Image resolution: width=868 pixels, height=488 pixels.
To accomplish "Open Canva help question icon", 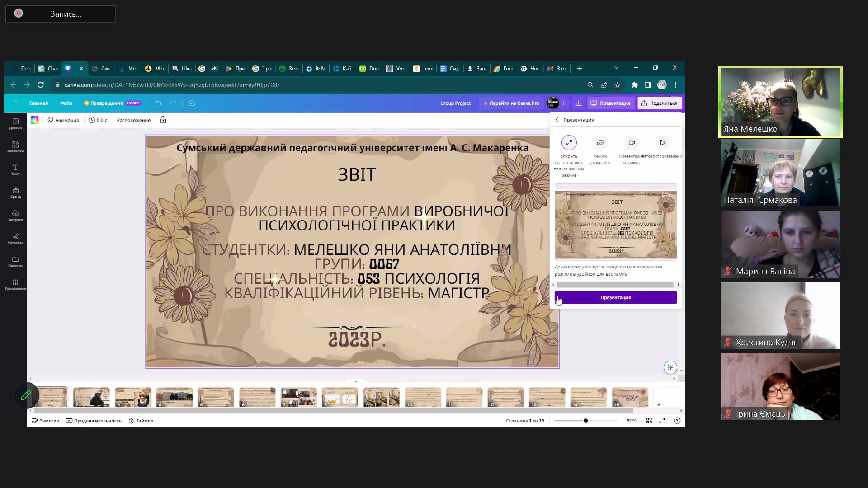I will [677, 421].
